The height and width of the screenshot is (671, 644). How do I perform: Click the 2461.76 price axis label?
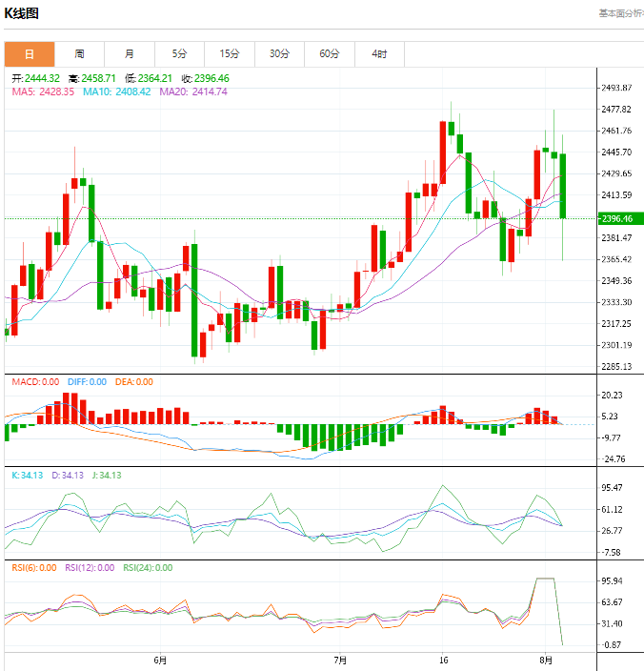pyautogui.click(x=616, y=131)
